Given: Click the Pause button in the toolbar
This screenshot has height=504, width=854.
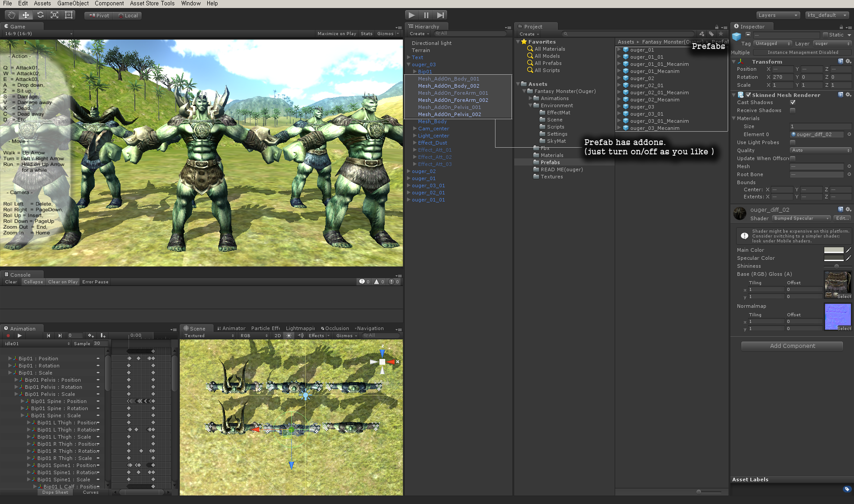Looking at the screenshot, I should pyautogui.click(x=426, y=15).
